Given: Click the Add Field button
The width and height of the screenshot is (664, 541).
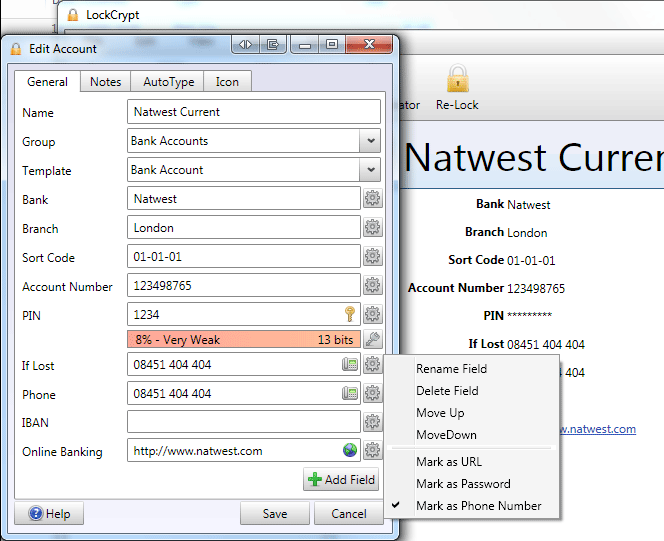Looking at the screenshot, I should [341, 480].
